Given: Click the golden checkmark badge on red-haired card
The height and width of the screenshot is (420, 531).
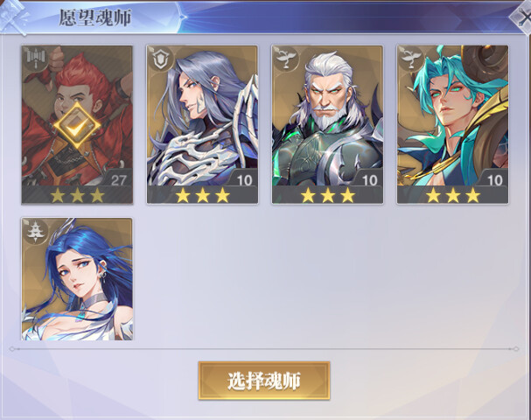Looking at the screenshot, I should pos(77,126).
